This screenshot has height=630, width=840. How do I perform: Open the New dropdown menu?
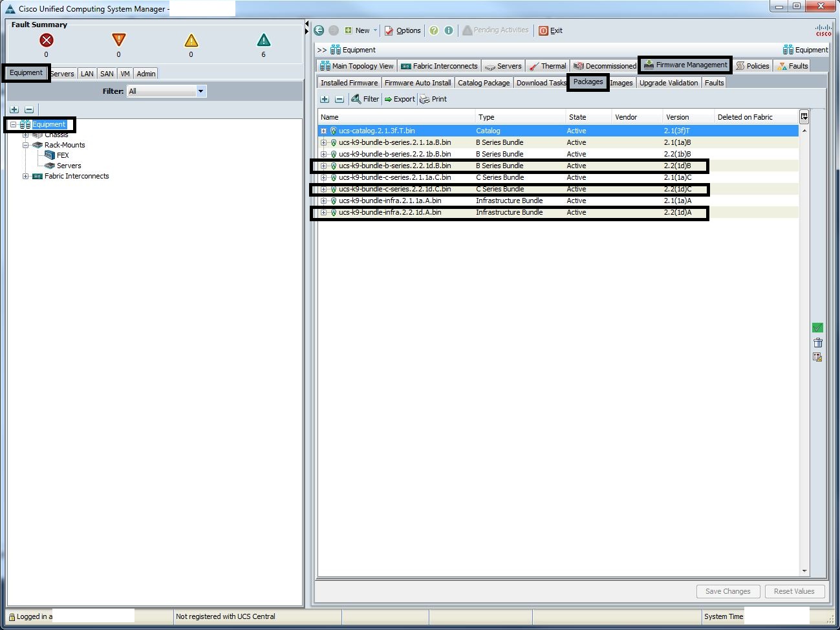(361, 30)
